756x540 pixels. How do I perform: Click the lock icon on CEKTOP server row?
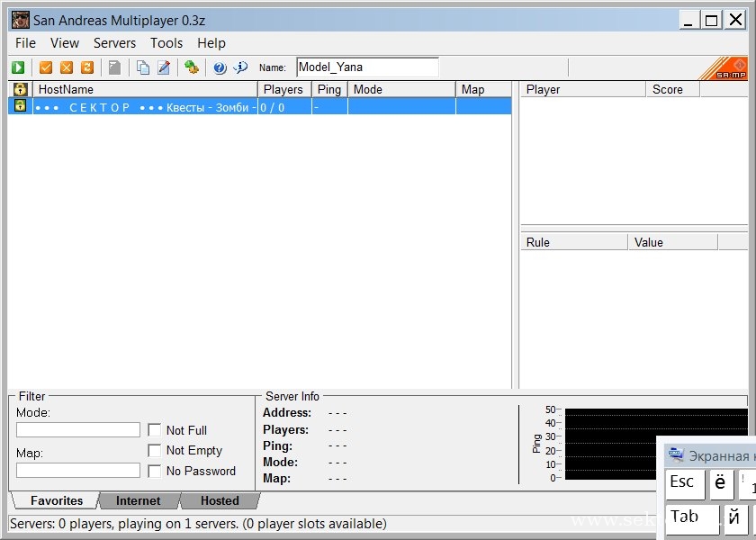point(20,105)
